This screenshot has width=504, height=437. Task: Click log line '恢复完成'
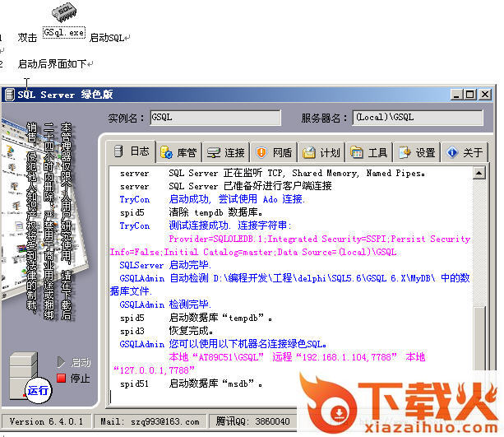point(191,331)
